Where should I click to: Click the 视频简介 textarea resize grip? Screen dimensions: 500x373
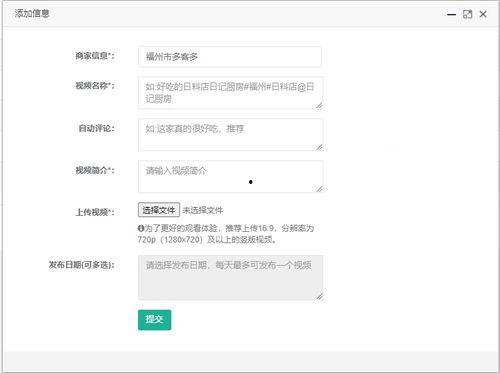coord(319,189)
